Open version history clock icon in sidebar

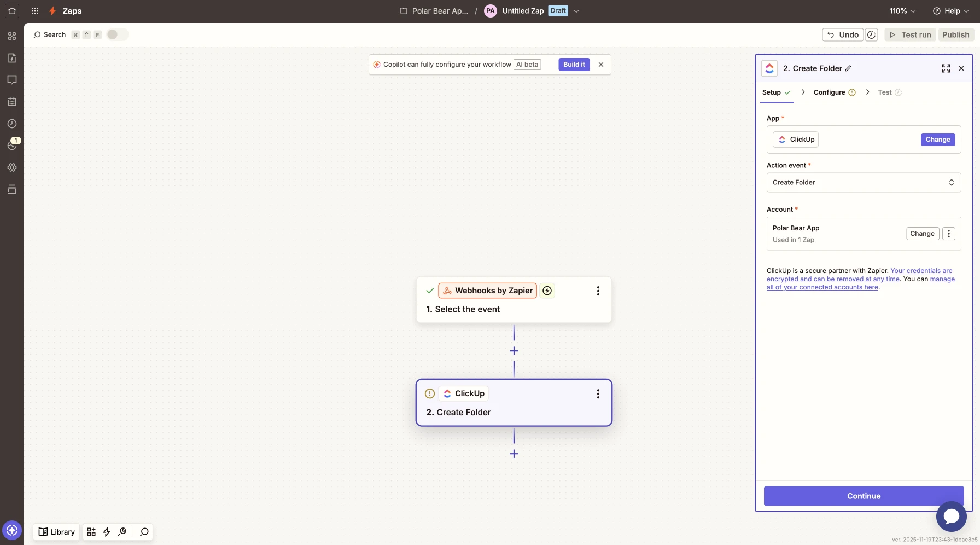[12, 124]
